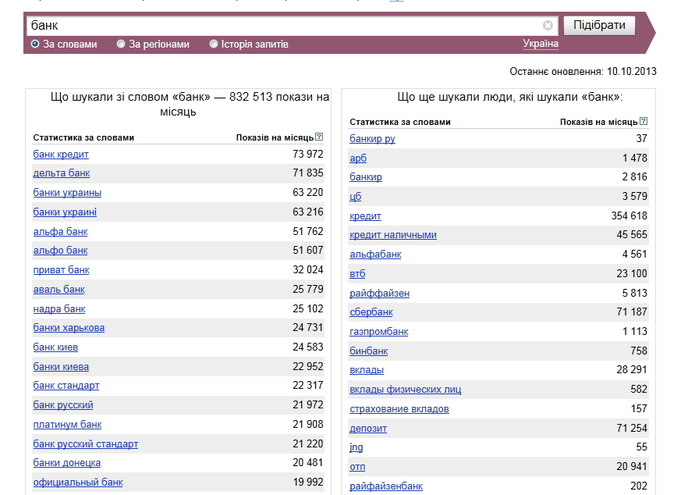Open the "сбербанк" query link
The height and width of the screenshot is (495, 688).
pos(371,312)
